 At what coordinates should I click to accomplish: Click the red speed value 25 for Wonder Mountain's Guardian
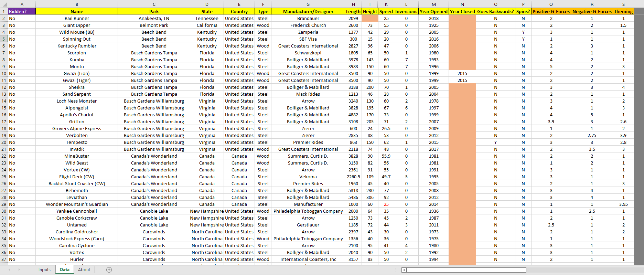coord(386,204)
